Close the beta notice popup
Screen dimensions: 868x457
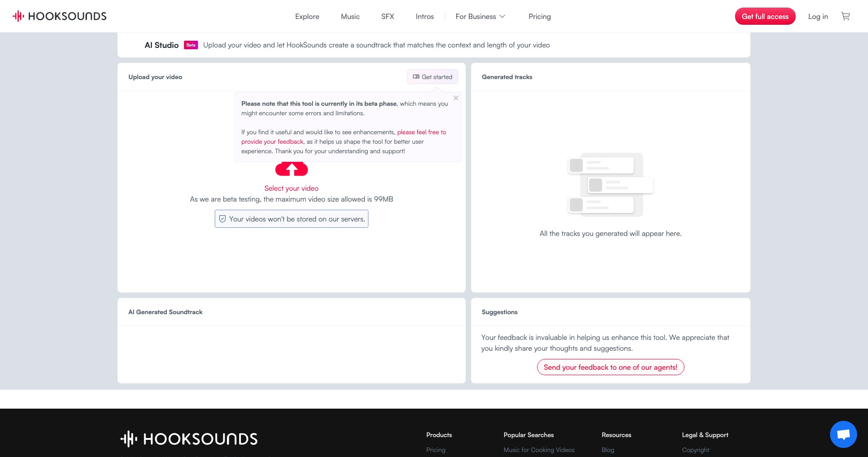tap(456, 98)
